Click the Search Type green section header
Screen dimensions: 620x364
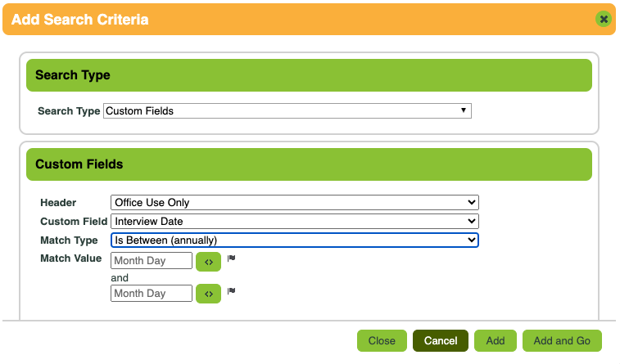(x=309, y=74)
